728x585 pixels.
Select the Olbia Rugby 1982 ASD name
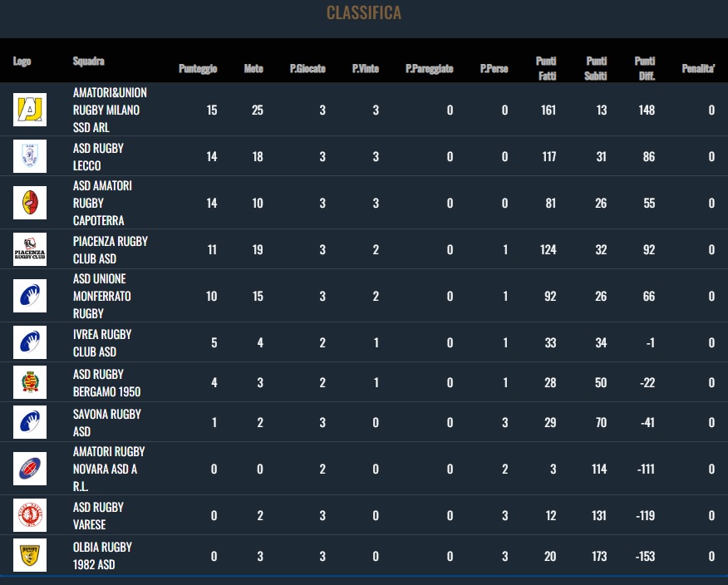point(102,555)
